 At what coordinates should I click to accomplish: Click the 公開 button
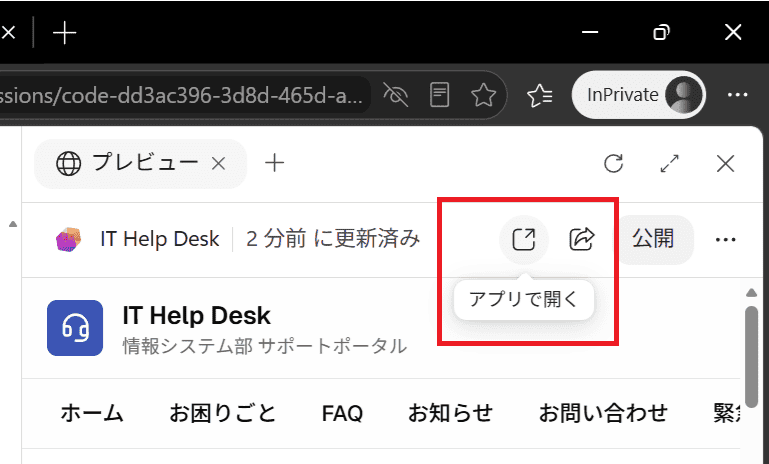click(653, 239)
